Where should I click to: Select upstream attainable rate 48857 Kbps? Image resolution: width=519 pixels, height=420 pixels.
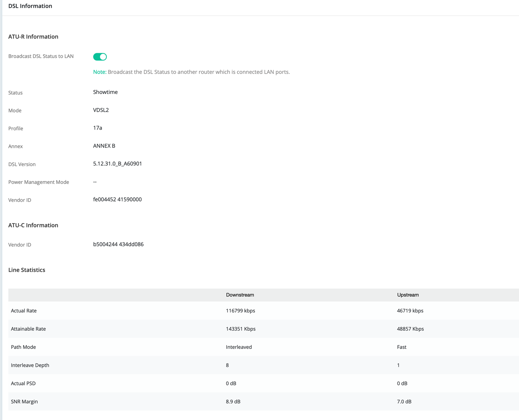[x=410, y=329]
